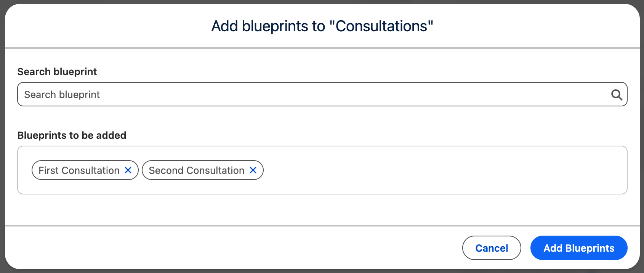The width and height of the screenshot is (644, 273).
Task: Select the Second Consultation chip label
Action: click(196, 170)
